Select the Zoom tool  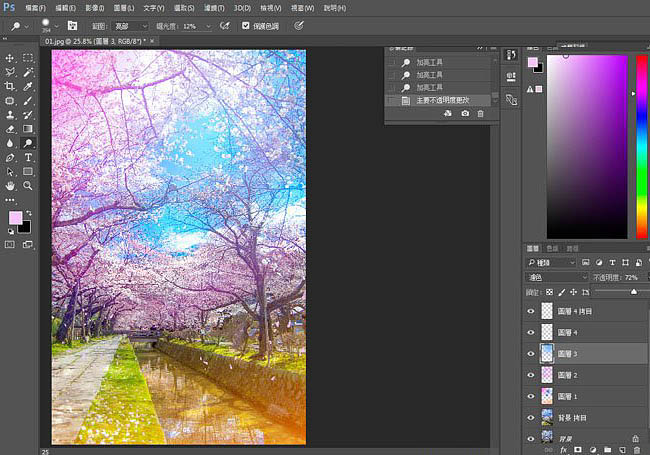pos(28,185)
